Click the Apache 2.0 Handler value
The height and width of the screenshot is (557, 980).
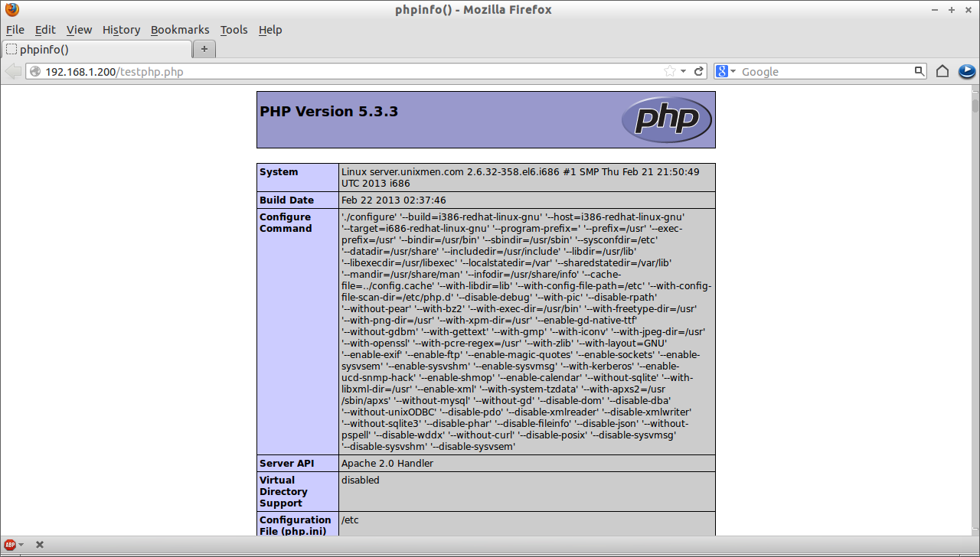coord(387,464)
